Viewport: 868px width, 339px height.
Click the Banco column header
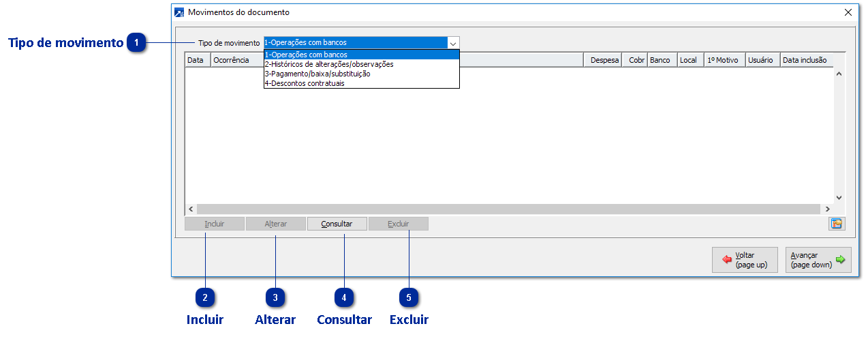click(x=662, y=60)
